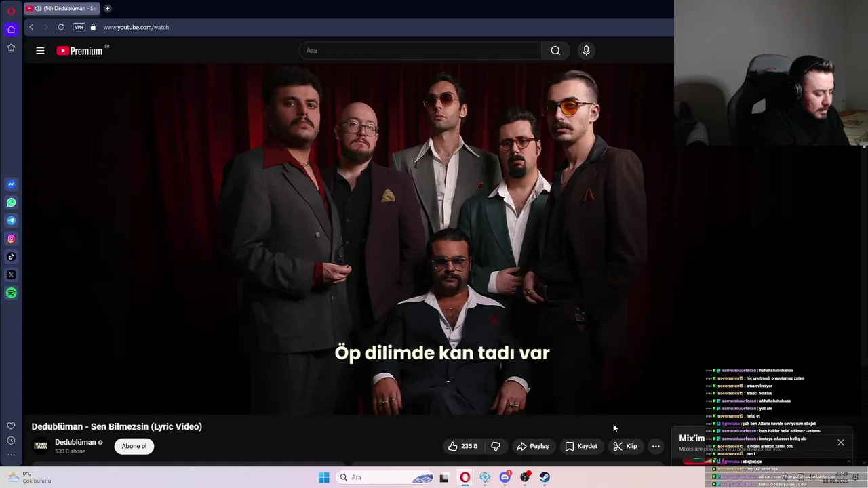Save the video with Kaydet

(581, 446)
